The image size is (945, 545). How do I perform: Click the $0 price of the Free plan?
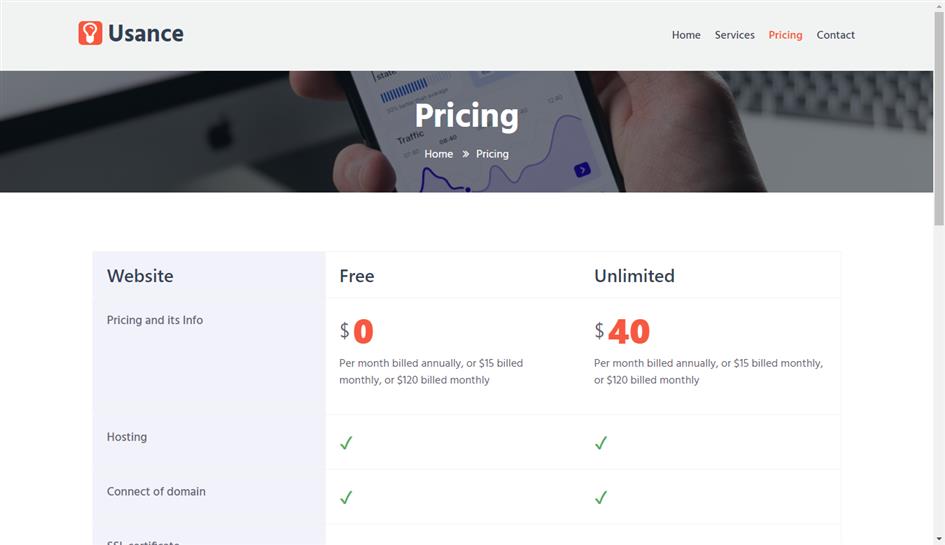(x=357, y=331)
